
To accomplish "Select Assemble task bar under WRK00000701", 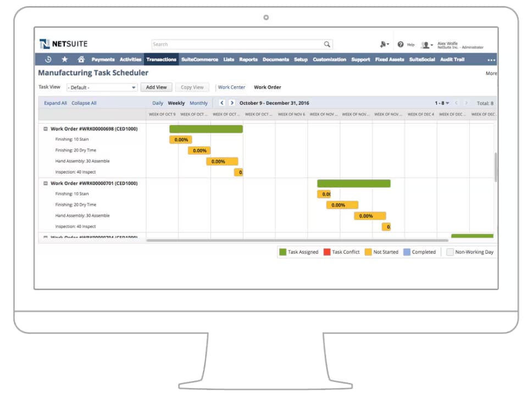I will (370, 216).
